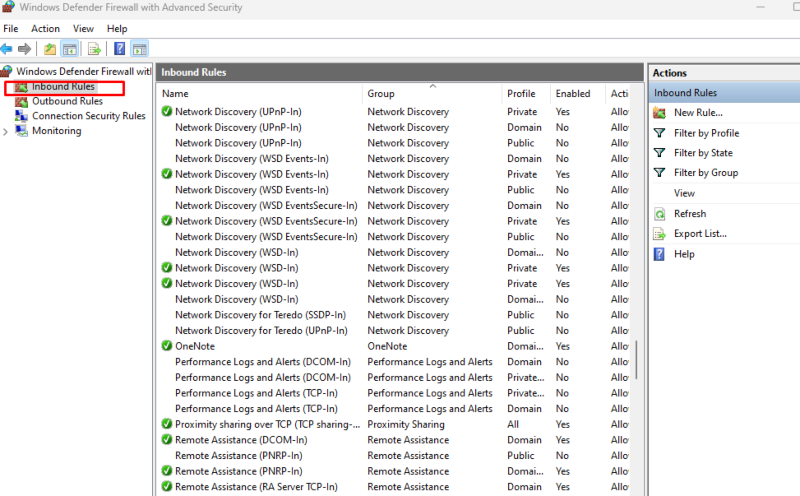Open the View menu in the menu bar
Image resolution: width=800 pixels, height=496 pixels.
(x=83, y=29)
